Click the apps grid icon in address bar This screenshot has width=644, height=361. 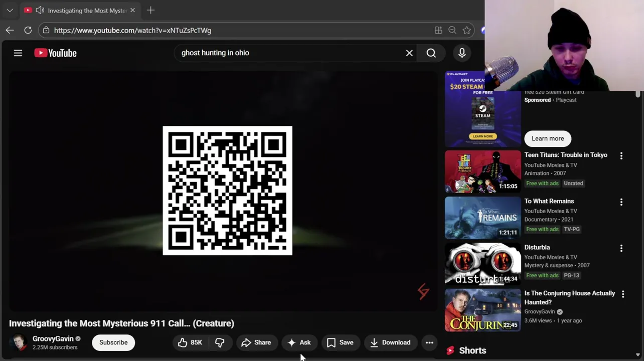click(x=438, y=30)
